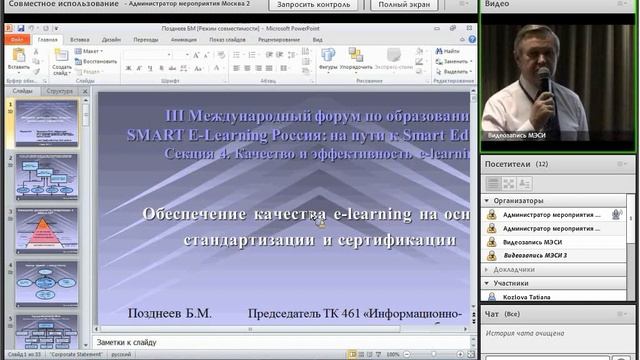
Task: Fit the slide to the window
Action: 471,354
